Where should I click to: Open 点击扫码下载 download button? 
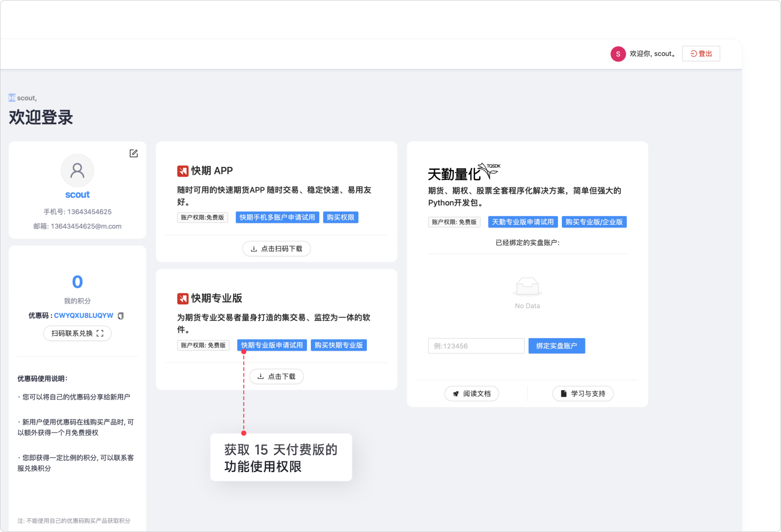tap(276, 249)
